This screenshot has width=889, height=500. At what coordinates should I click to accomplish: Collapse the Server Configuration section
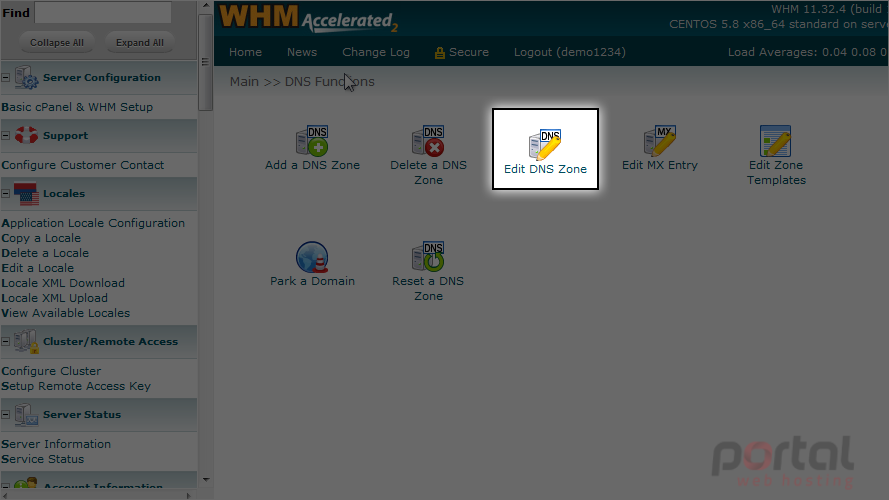click(6, 78)
